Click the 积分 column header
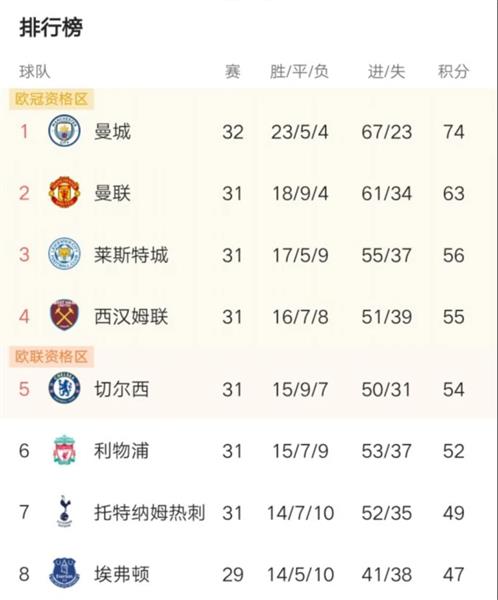The height and width of the screenshot is (600, 498). [453, 72]
